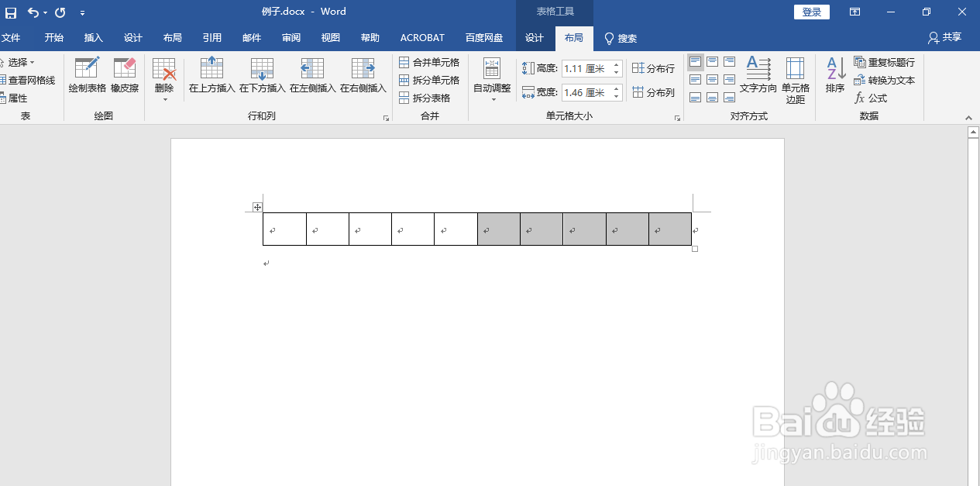This screenshot has width=980, height=486.
Task: Switch to the 设计 Table Tools tab
Action: point(535,37)
